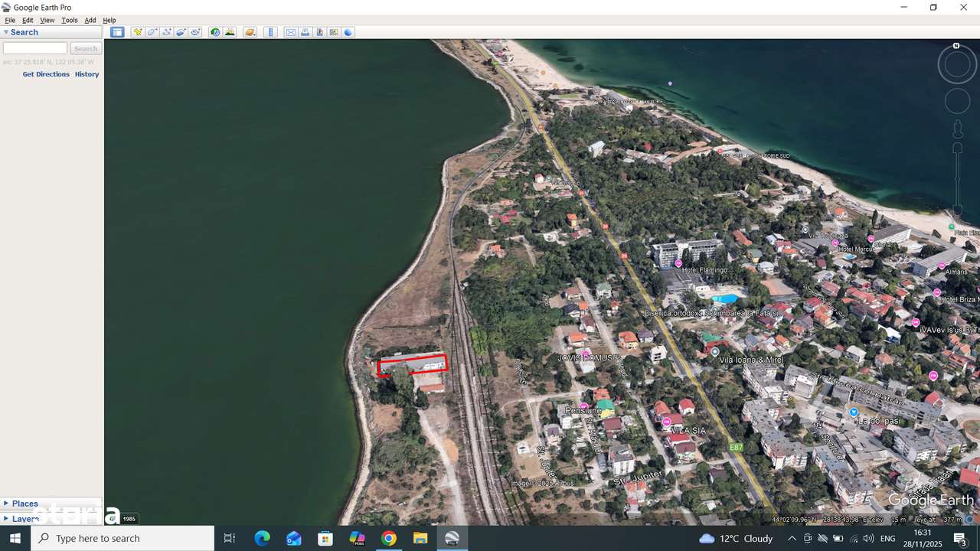
Task: Email the current view
Action: pos(291,32)
